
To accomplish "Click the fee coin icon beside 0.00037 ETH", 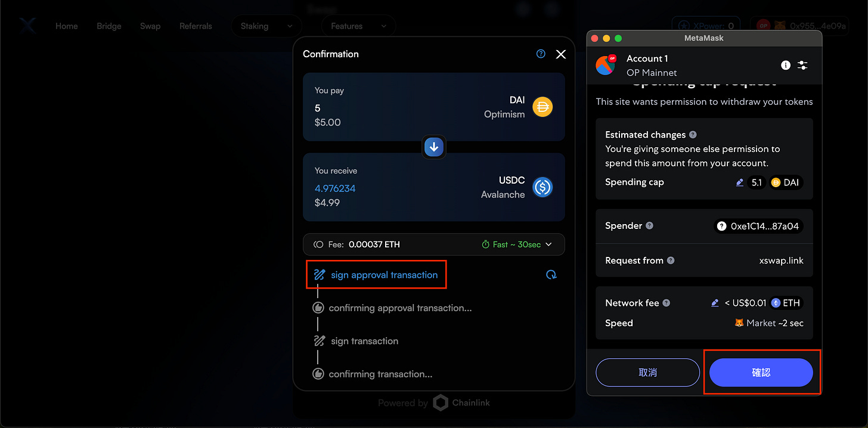I will [318, 244].
